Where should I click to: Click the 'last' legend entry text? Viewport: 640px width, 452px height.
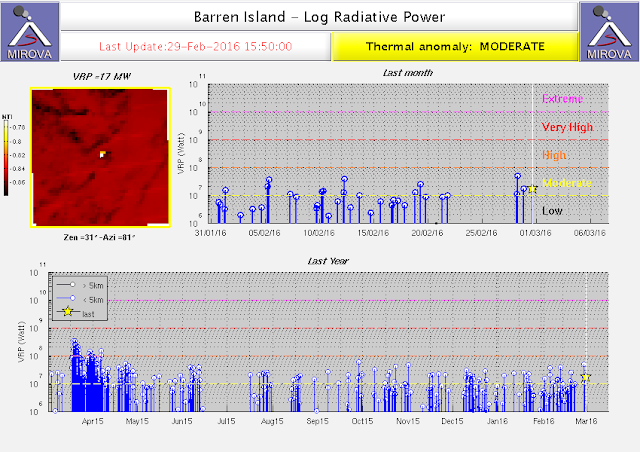[x=88, y=314]
